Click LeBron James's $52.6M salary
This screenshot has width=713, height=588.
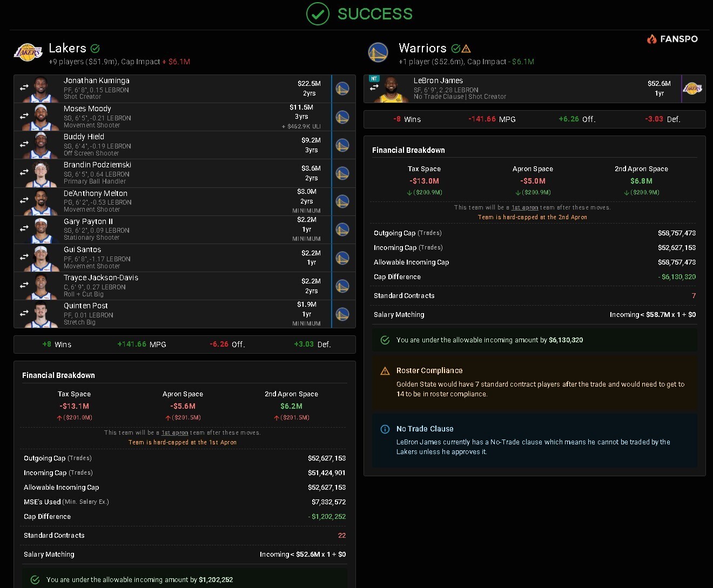click(x=659, y=84)
